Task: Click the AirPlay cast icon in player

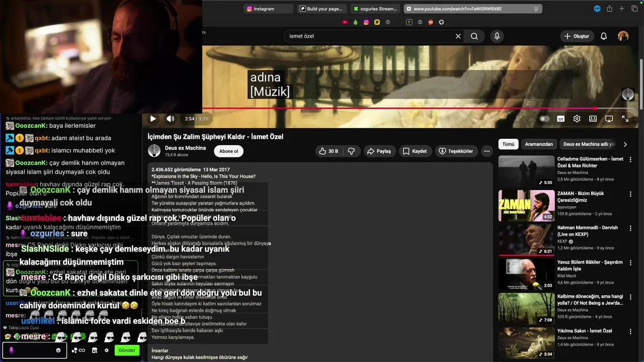Action: point(609,119)
